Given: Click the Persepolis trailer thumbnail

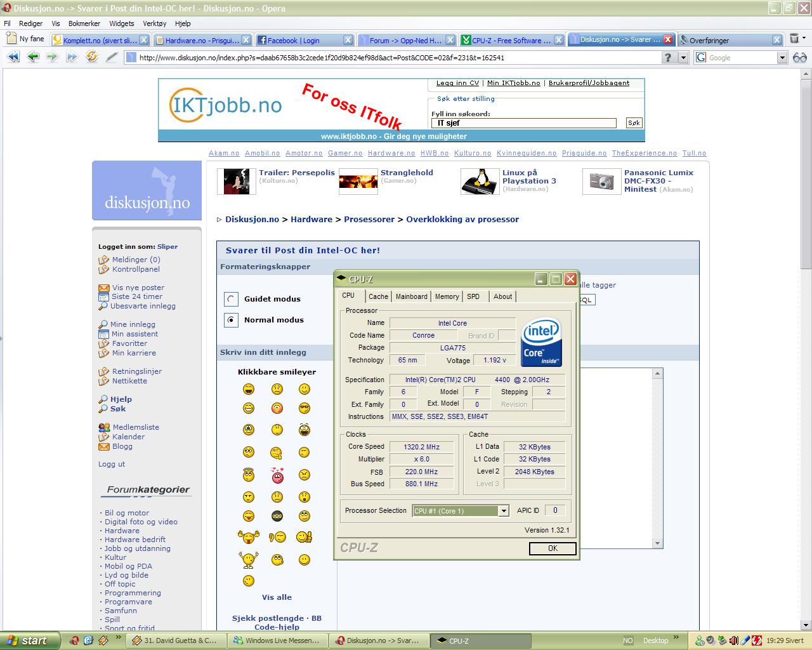Looking at the screenshot, I should point(237,182).
